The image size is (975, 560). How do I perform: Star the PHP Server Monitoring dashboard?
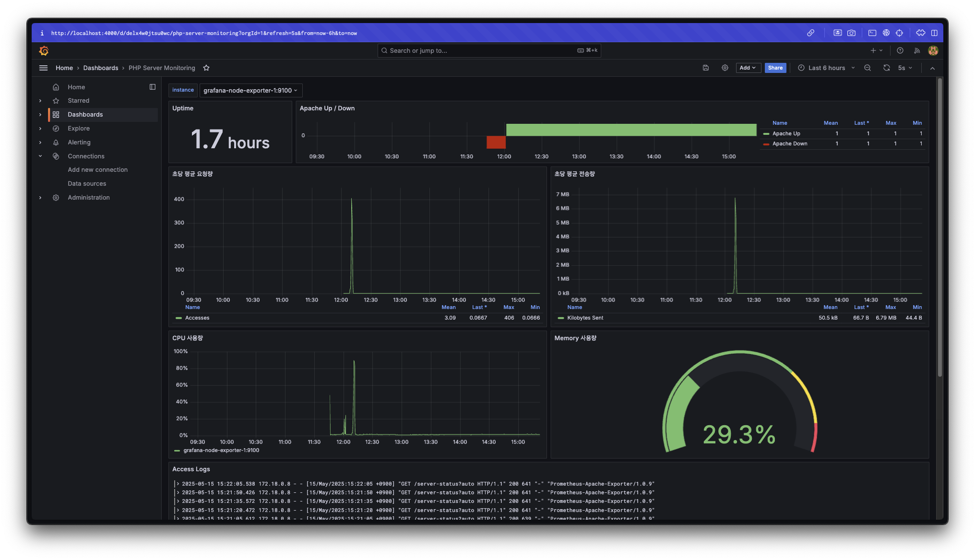point(206,68)
